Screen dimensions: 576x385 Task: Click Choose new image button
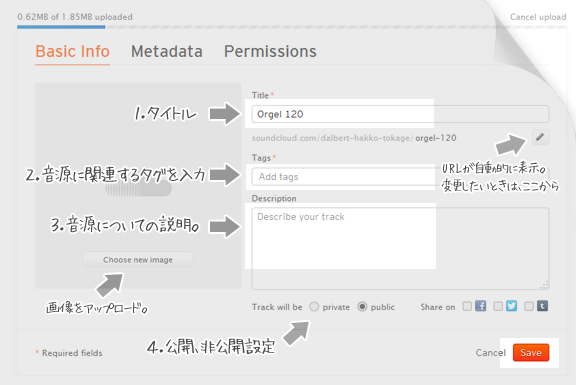tap(138, 260)
